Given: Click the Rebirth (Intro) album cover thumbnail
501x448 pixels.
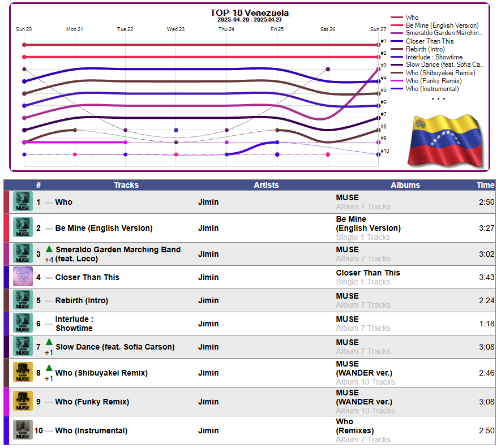Looking at the screenshot, I should click(x=23, y=300).
